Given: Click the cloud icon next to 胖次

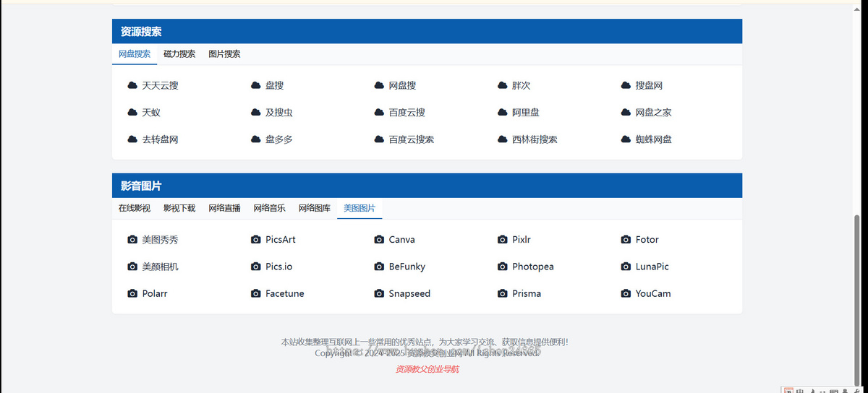Looking at the screenshot, I should tap(503, 85).
